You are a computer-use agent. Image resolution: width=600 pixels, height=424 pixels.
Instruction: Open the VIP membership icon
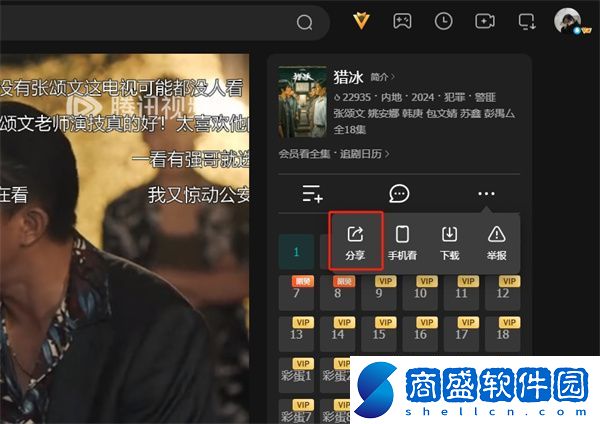pyautogui.click(x=361, y=21)
